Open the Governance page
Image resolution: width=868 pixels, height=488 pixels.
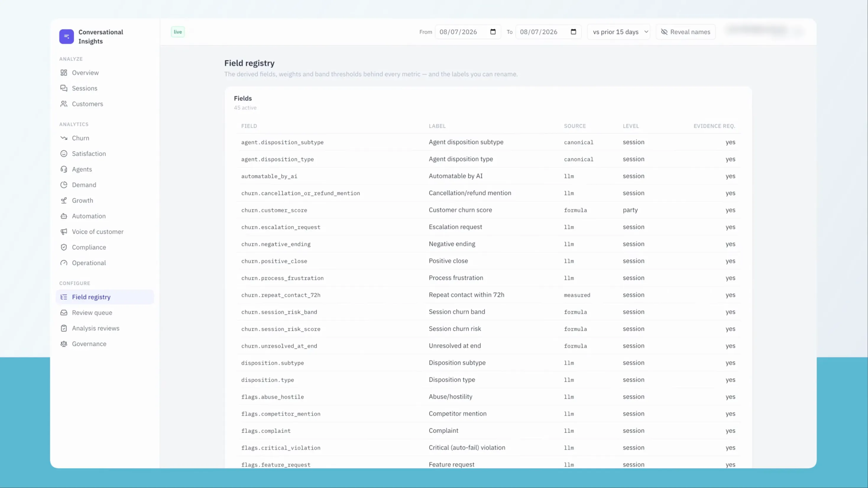click(105, 344)
